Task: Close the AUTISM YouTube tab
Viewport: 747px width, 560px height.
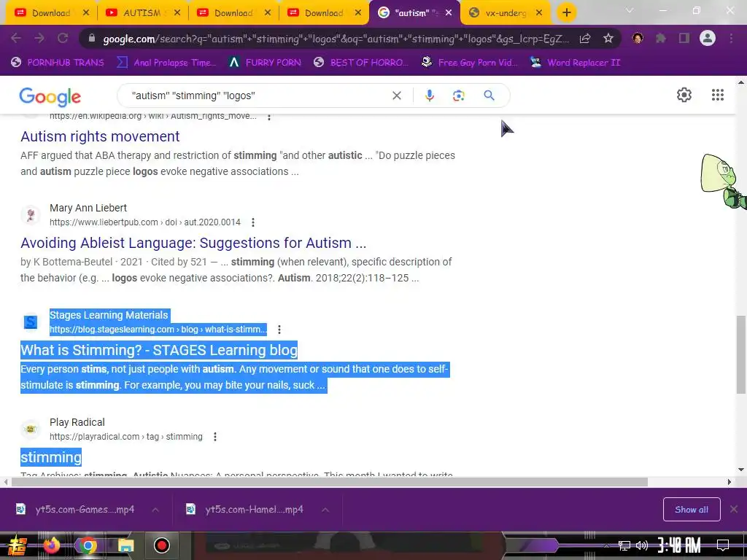Action: coord(177,13)
